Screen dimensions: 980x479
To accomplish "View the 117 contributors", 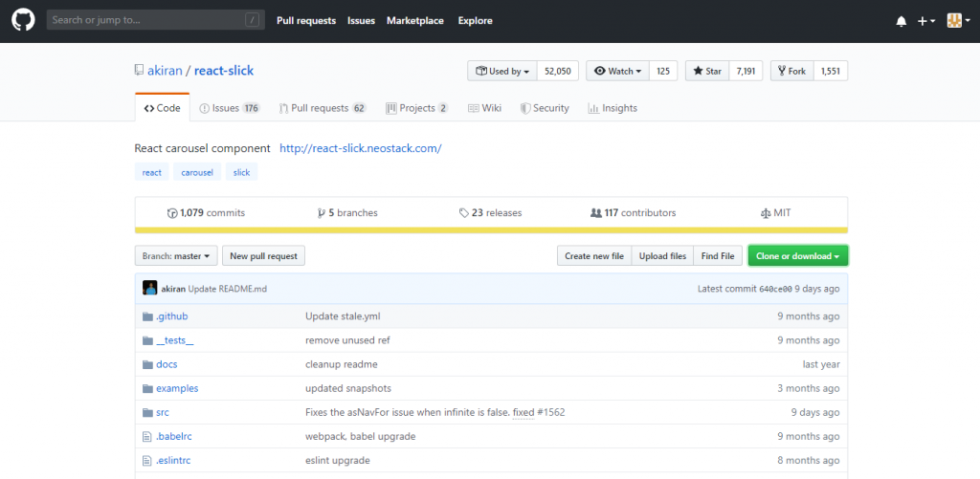I will tap(634, 213).
